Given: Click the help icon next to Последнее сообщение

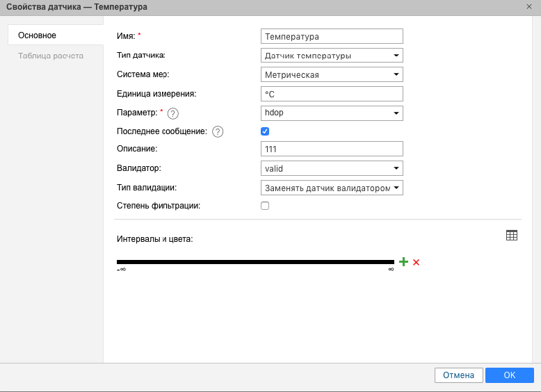Looking at the screenshot, I should pos(218,131).
